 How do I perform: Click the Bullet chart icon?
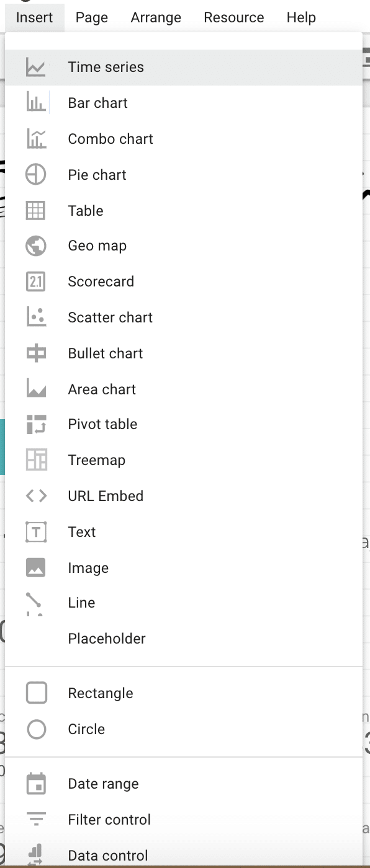pos(36,353)
